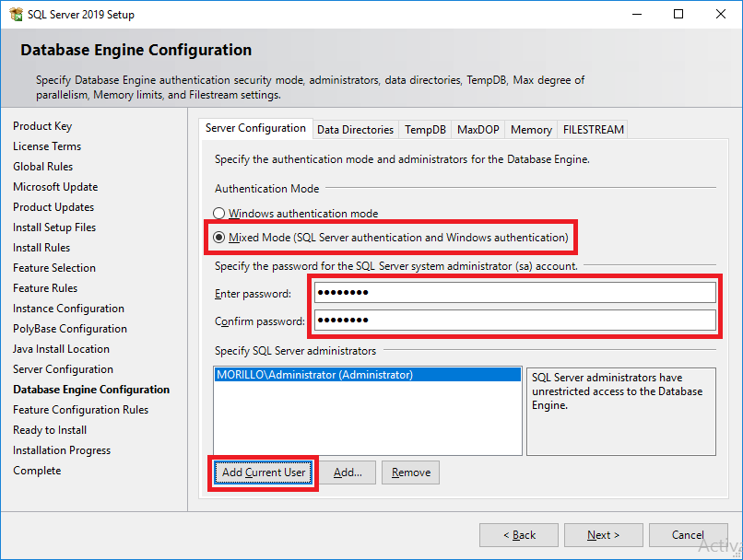Maximize the SQL Server 2019 Setup window

point(678,14)
